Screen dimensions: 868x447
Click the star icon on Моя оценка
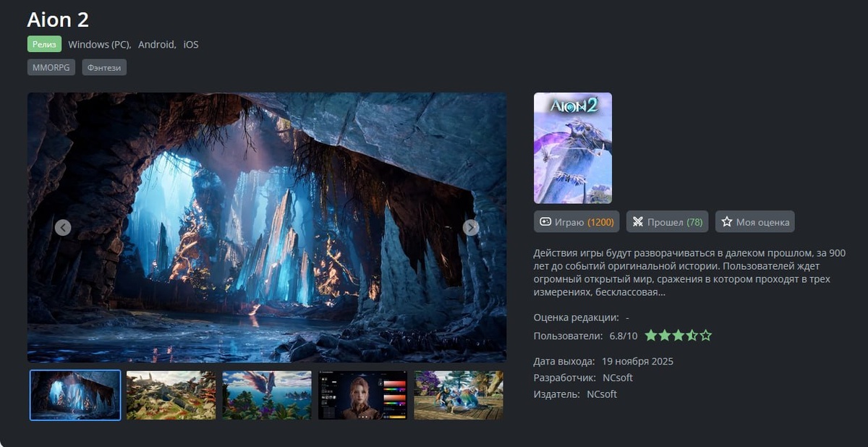(727, 222)
